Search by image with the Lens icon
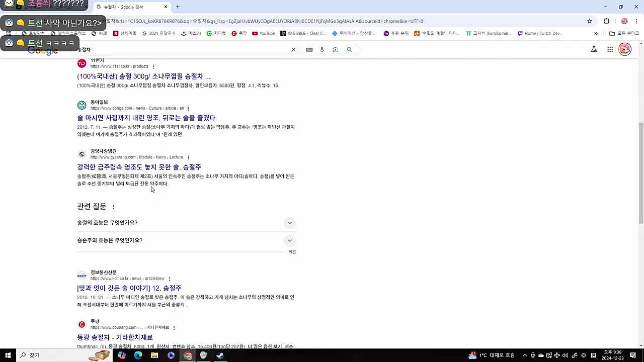 tap(335, 49)
